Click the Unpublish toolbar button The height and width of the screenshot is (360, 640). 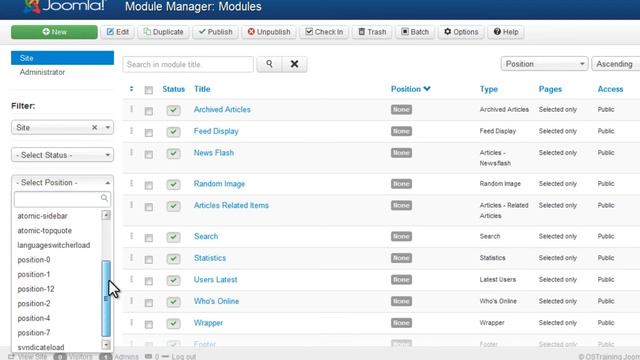coord(269,32)
